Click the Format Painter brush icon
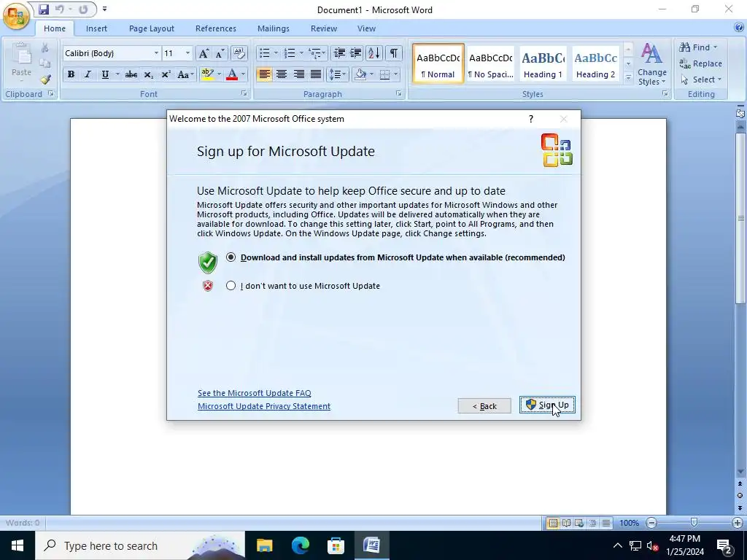747x560 pixels. tap(45, 79)
